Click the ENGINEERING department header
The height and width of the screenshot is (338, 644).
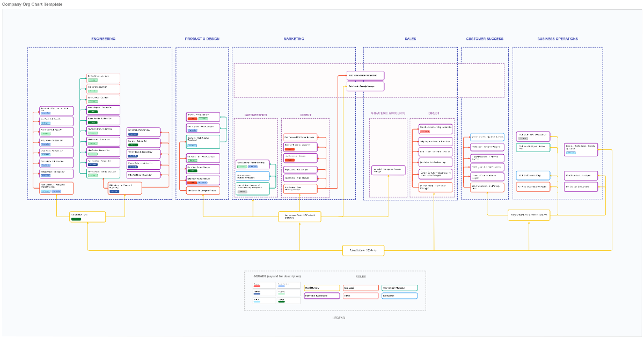pyautogui.click(x=104, y=39)
